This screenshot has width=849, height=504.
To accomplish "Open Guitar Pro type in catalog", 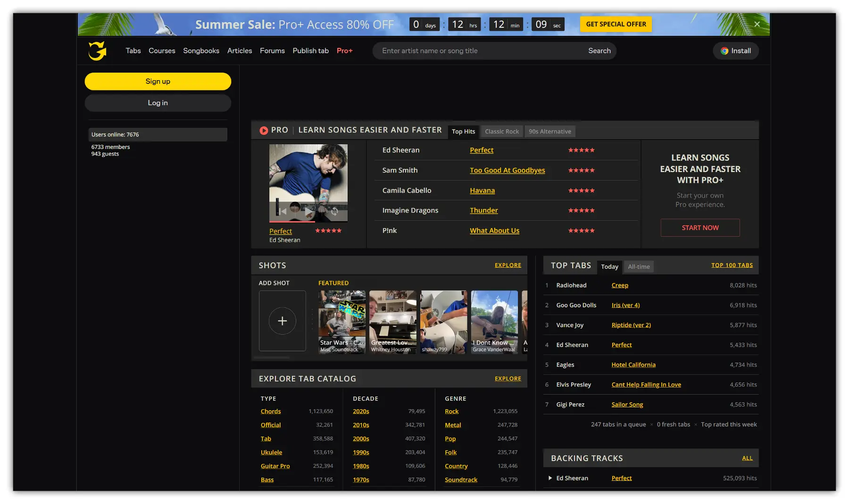I will 275,466.
